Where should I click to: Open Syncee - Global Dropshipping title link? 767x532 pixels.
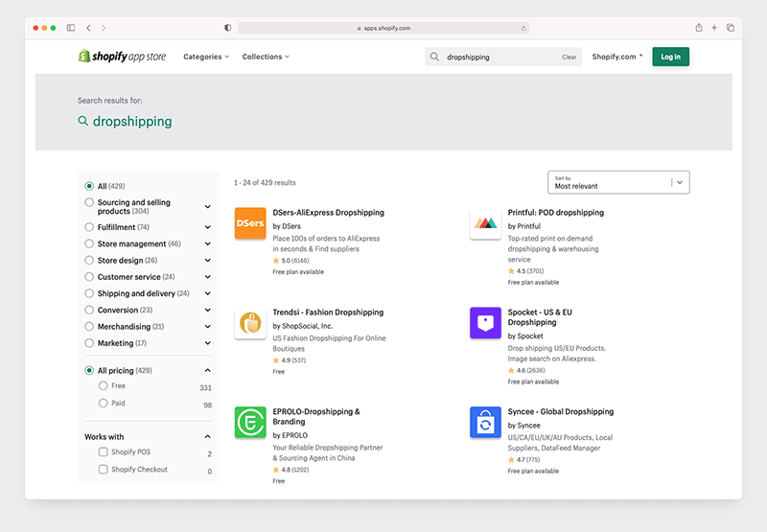561,412
